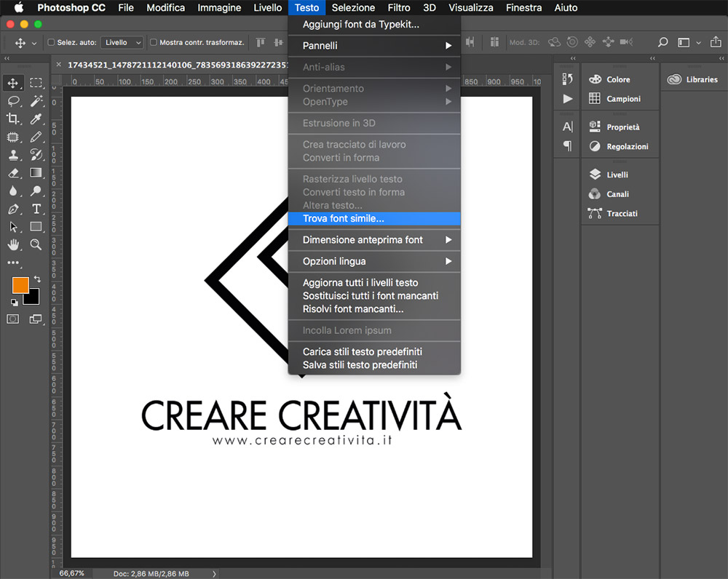The image size is (728, 579).
Task: Open the Livello dropdown in options bar
Action: tap(121, 43)
